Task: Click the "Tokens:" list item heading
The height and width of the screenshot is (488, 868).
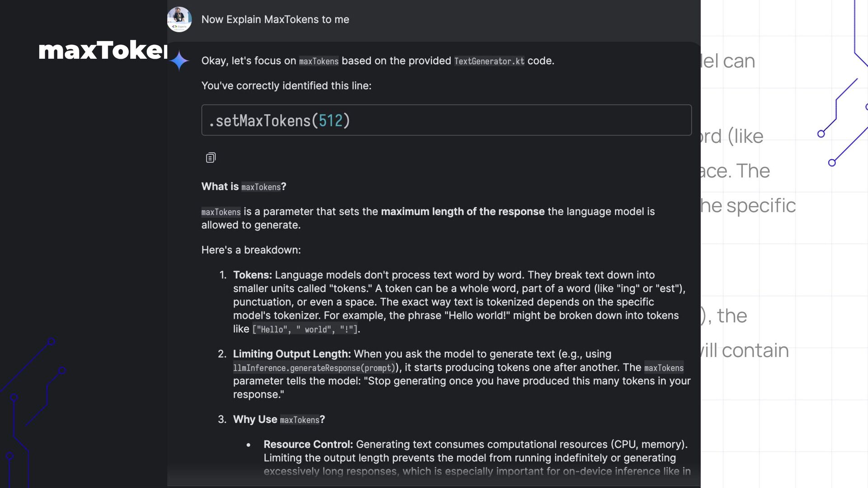Action: tap(252, 275)
